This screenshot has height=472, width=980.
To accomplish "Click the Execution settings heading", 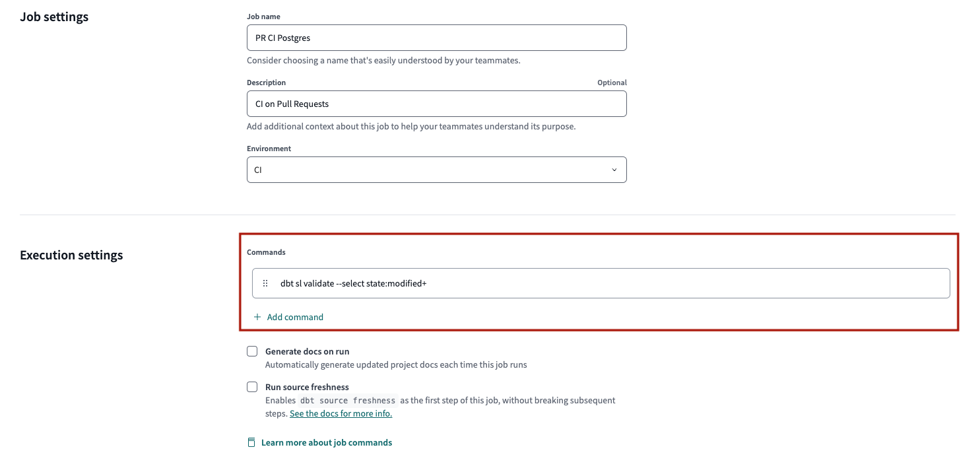I will tap(71, 255).
